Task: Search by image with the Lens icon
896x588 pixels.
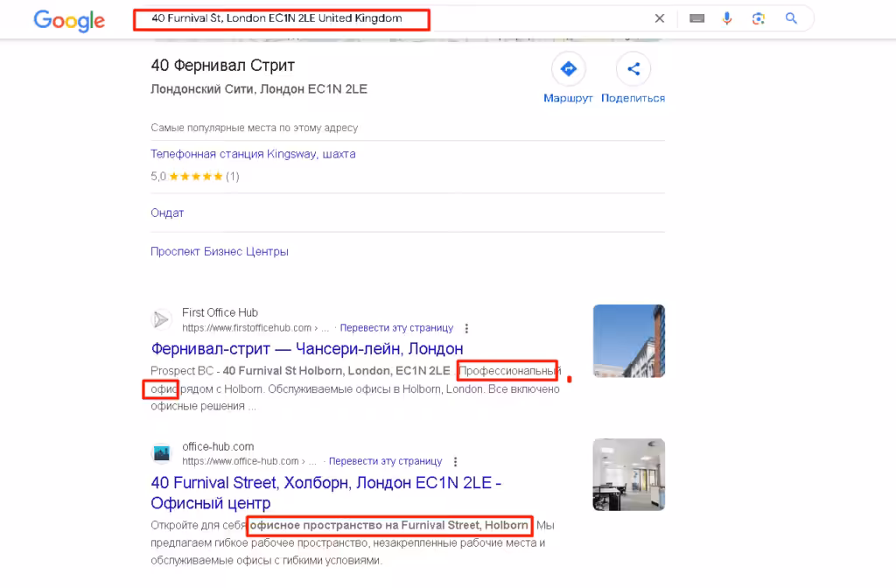Action: pos(759,18)
